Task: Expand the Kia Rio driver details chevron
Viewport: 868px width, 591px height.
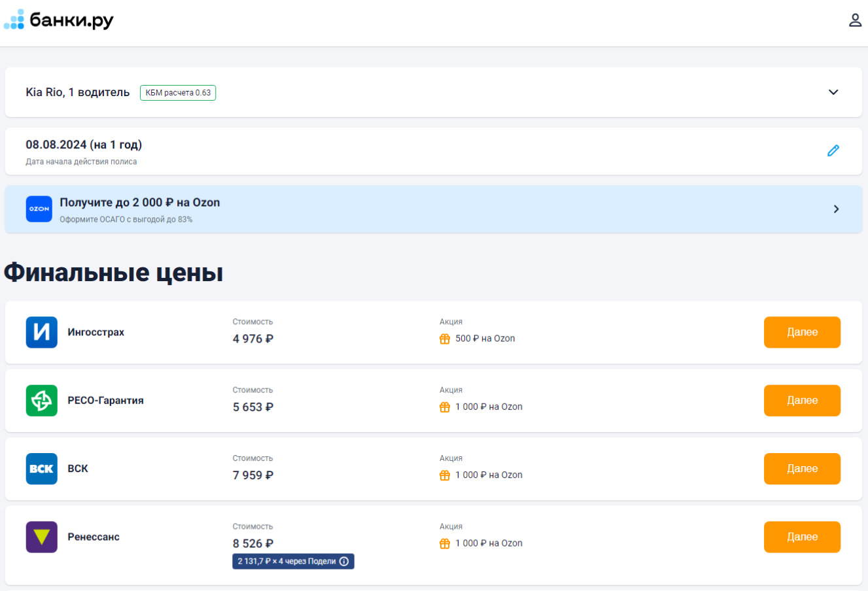Action: [x=833, y=92]
